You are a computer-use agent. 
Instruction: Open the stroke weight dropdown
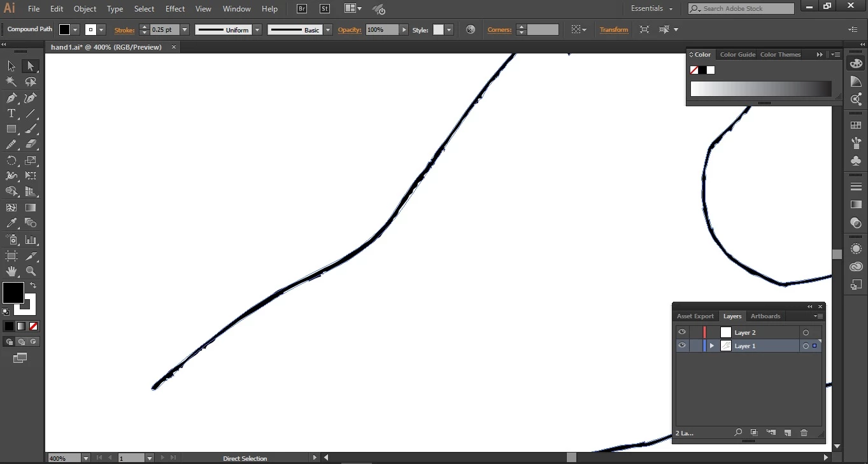(185, 30)
